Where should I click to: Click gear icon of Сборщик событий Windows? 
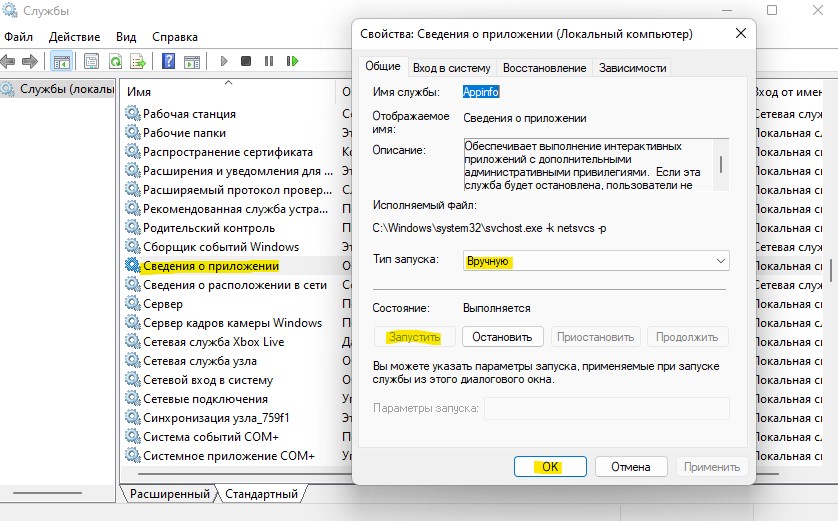tap(133, 246)
